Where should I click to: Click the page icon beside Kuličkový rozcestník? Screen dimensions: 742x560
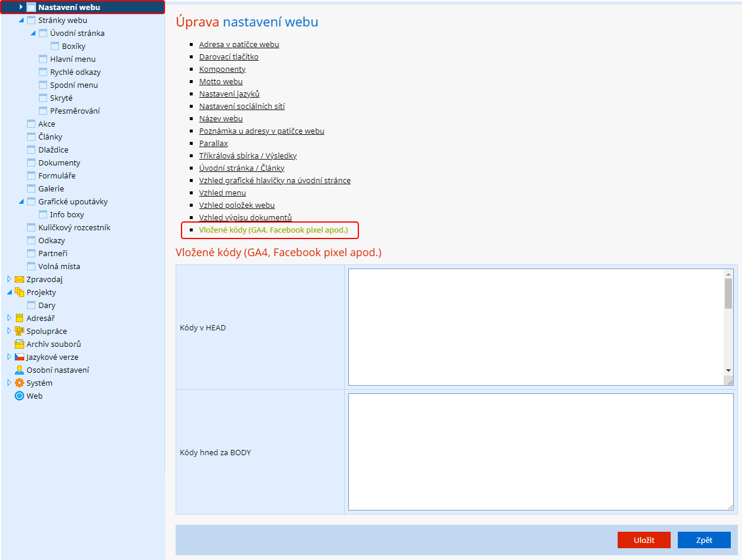[x=31, y=227]
